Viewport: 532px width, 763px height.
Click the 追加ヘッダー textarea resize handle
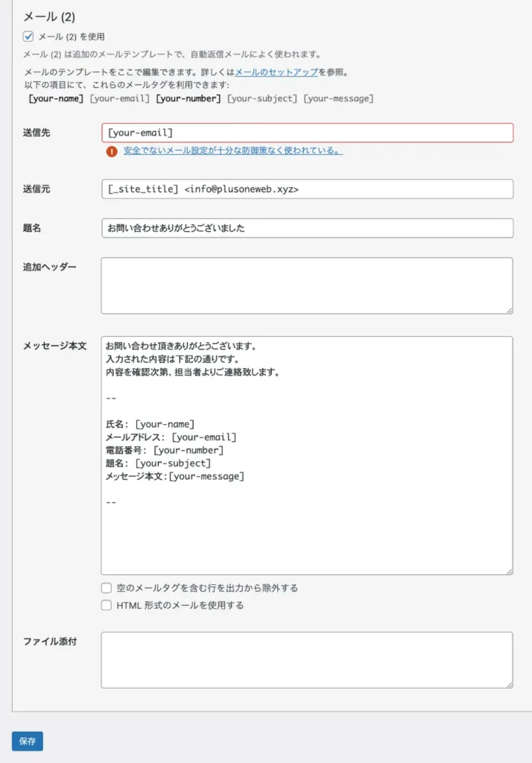pyautogui.click(x=509, y=310)
